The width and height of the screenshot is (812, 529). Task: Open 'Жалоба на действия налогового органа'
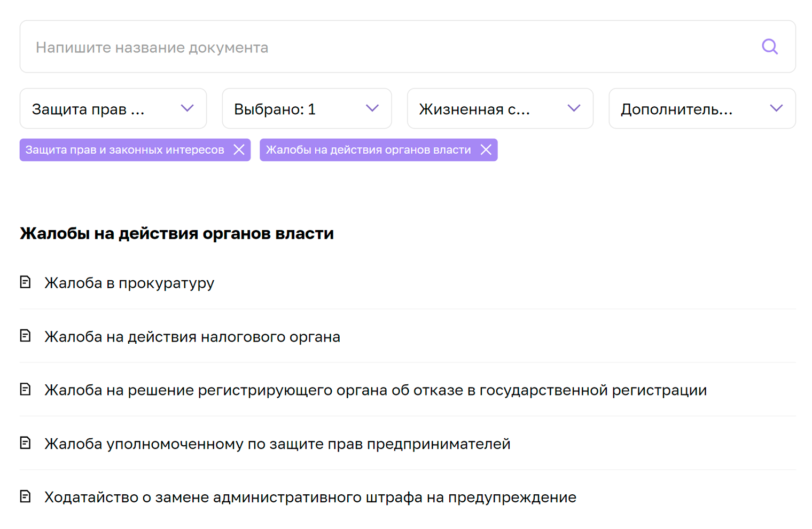coord(192,337)
